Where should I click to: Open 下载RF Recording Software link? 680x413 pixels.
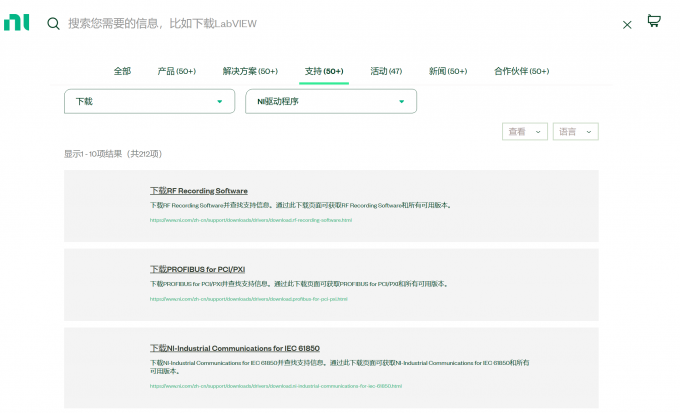click(x=199, y=191)
